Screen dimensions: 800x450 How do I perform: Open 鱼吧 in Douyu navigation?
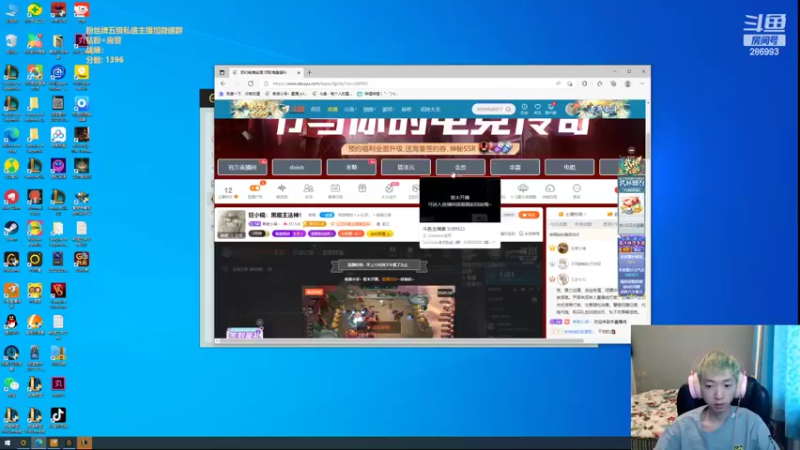[x=406, y=109]
